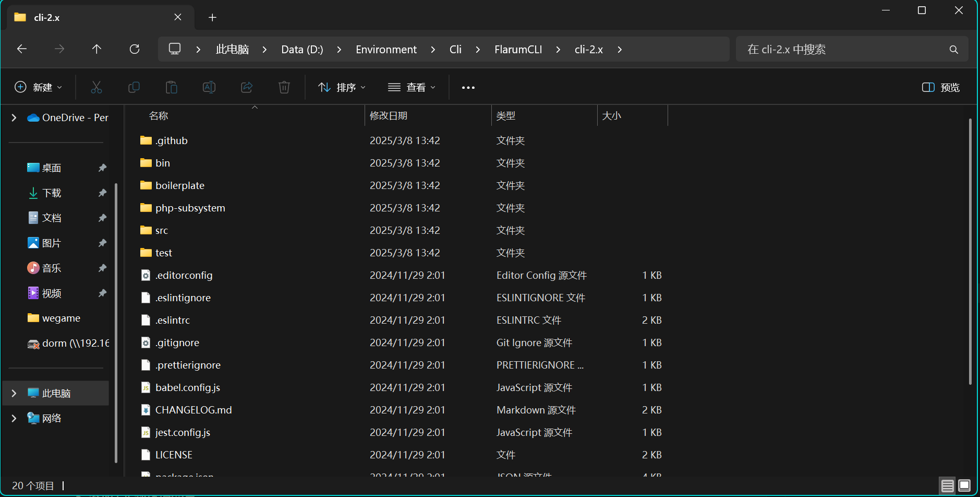Click the Paste clipboard icon
Image resolution: width=980 pixels, height=497 pixels.
coord(172,87)
